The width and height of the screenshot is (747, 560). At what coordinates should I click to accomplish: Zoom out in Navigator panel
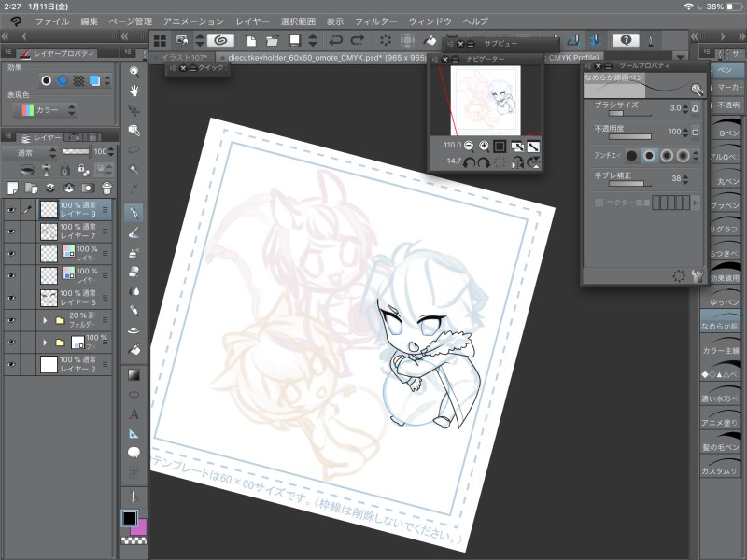tap(469, 146)
